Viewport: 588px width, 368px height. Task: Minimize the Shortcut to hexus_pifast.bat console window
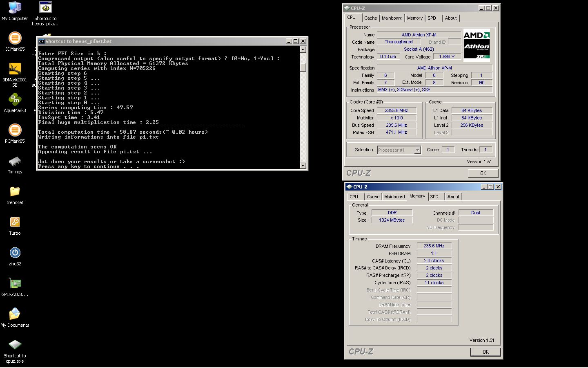click(289, 41)
